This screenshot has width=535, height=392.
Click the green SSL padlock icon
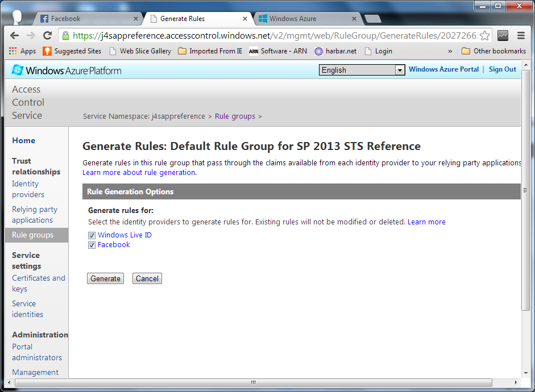(x=65, y=35)
